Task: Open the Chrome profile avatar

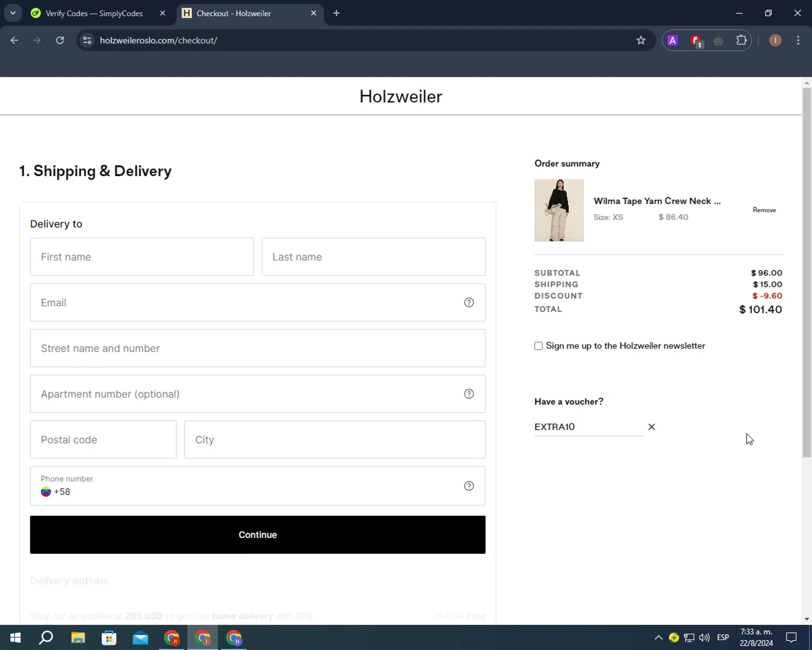Action: (x=775, y=41)
